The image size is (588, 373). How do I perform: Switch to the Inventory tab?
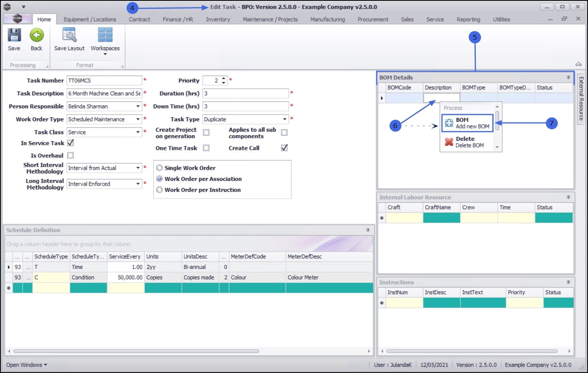pyautogui.click(x=218, y=19)
